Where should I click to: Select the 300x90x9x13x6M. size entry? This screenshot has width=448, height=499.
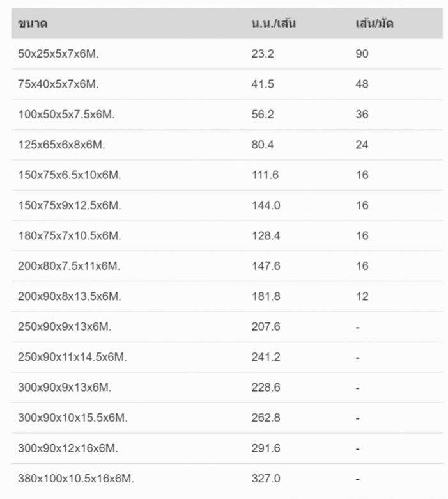coord(65,387)
